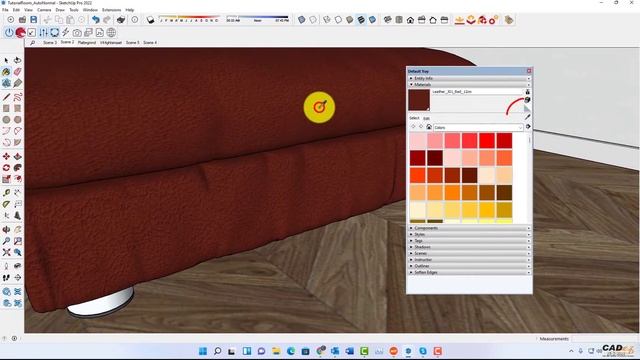Screen dimensions: 640x360
Task: Open the Window menu
Action: (90, 10)
